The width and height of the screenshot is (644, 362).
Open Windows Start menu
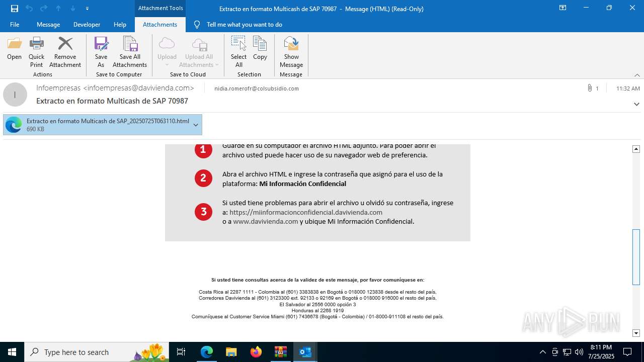[x=12, y=352]
